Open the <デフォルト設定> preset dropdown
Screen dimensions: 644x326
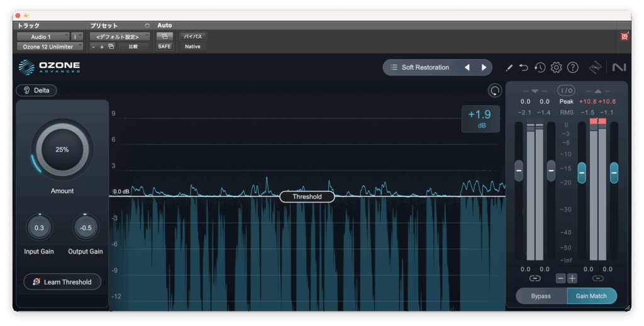pyautogui.click(x=119, y=37)
